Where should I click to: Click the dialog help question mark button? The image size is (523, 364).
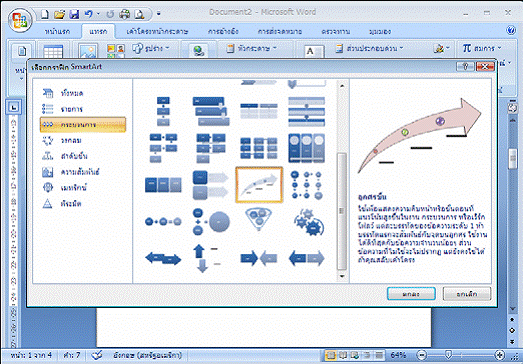tap(465, 67)
